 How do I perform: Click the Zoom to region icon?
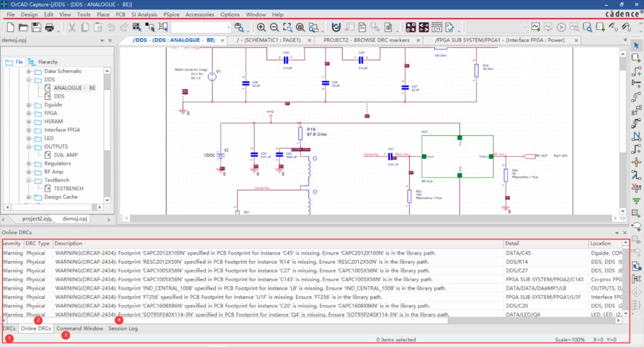(287, 27)
